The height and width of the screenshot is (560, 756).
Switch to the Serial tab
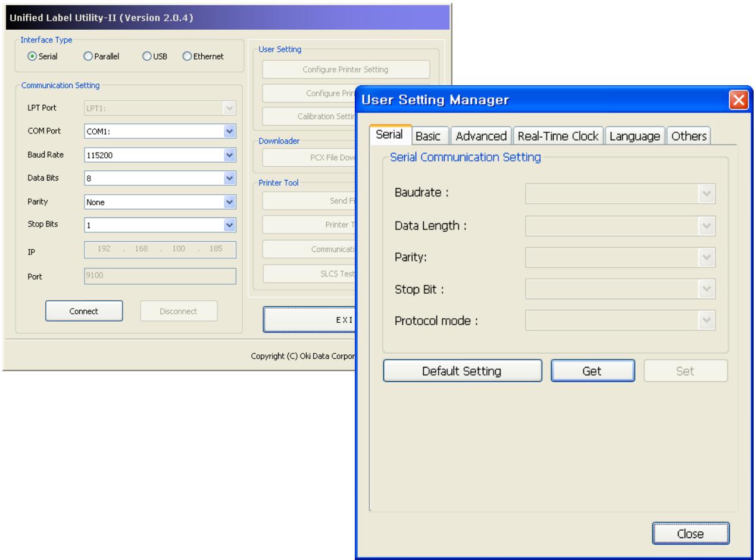pos(390,135)
